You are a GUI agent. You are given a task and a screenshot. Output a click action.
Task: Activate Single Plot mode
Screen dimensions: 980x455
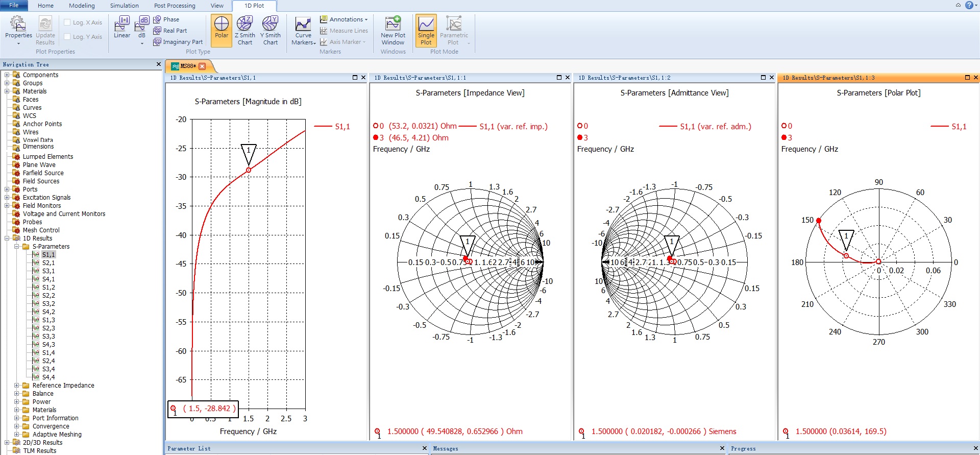coord(426,30)
